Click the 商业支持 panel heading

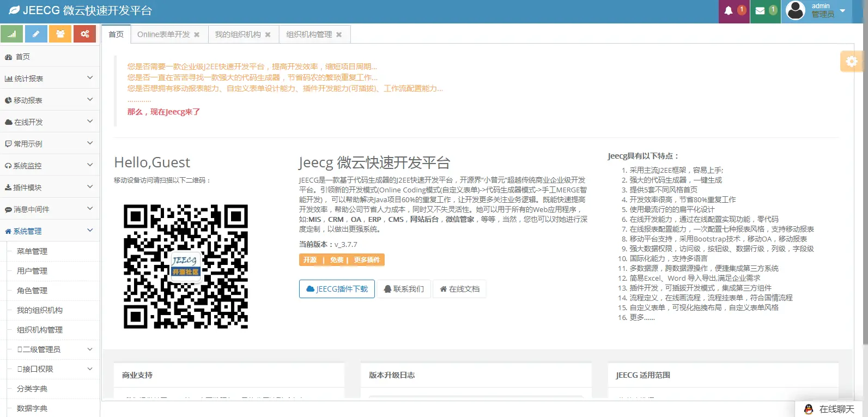[137, 375]
